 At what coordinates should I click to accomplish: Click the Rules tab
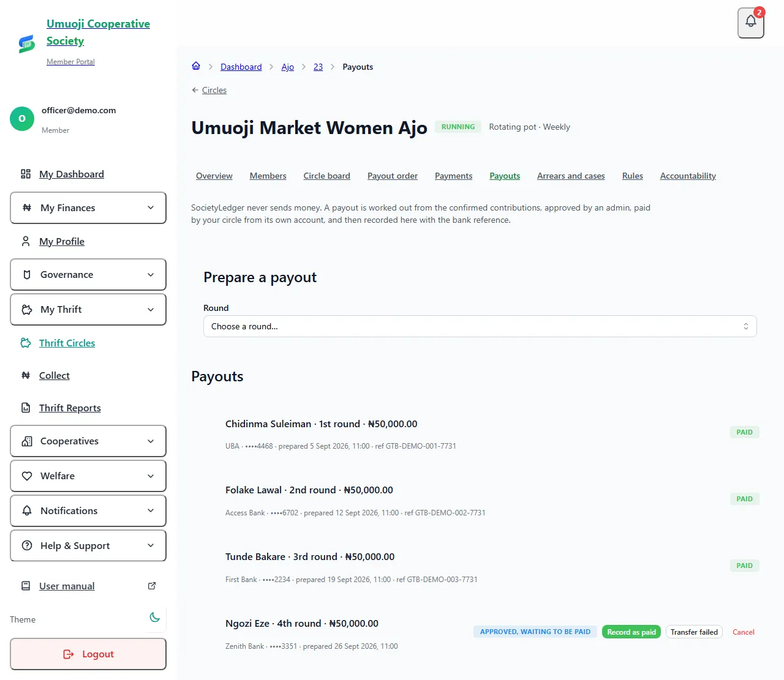coord(633,176)
